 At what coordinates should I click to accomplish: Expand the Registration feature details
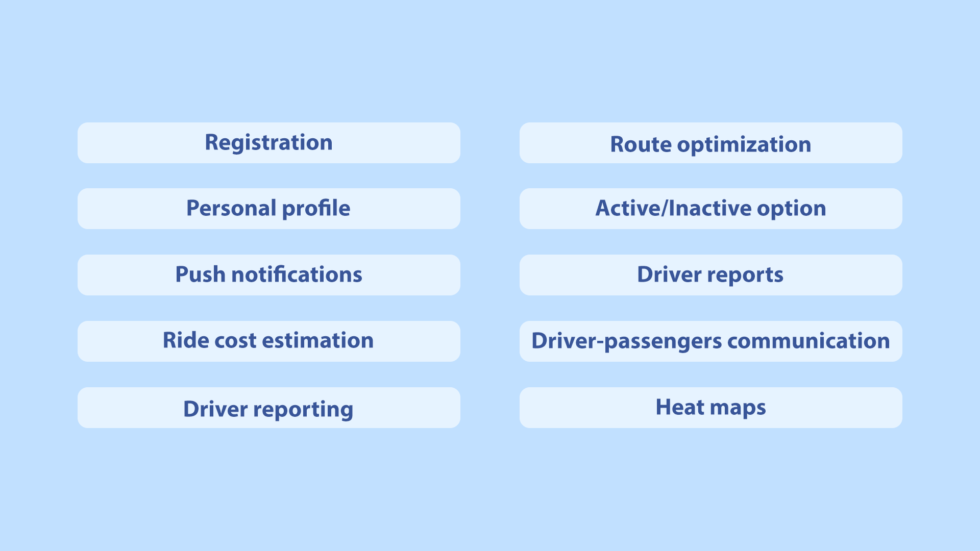point(268,141)
